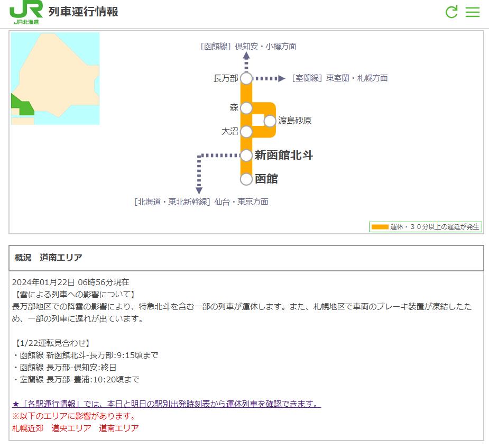Click the 概況 道南エリア heading
This screenshot has width=489, height=448.
click(x=48, y=258)
